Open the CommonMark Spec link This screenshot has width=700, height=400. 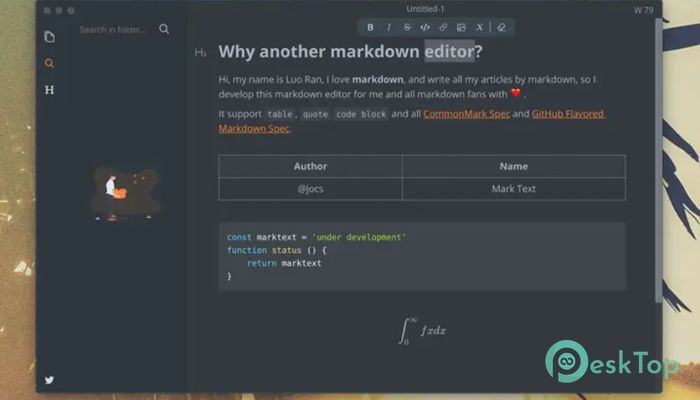(x=467, y=114)
